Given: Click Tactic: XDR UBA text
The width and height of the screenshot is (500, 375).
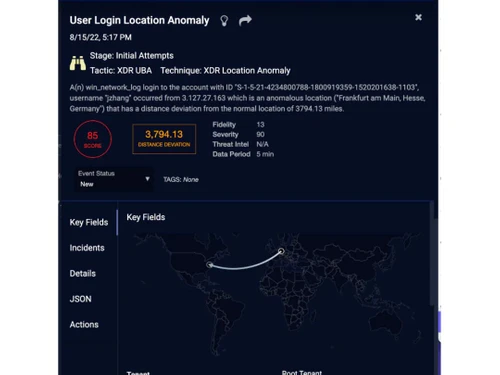Looking at the screenshot, I should click(x=121, y=71).
